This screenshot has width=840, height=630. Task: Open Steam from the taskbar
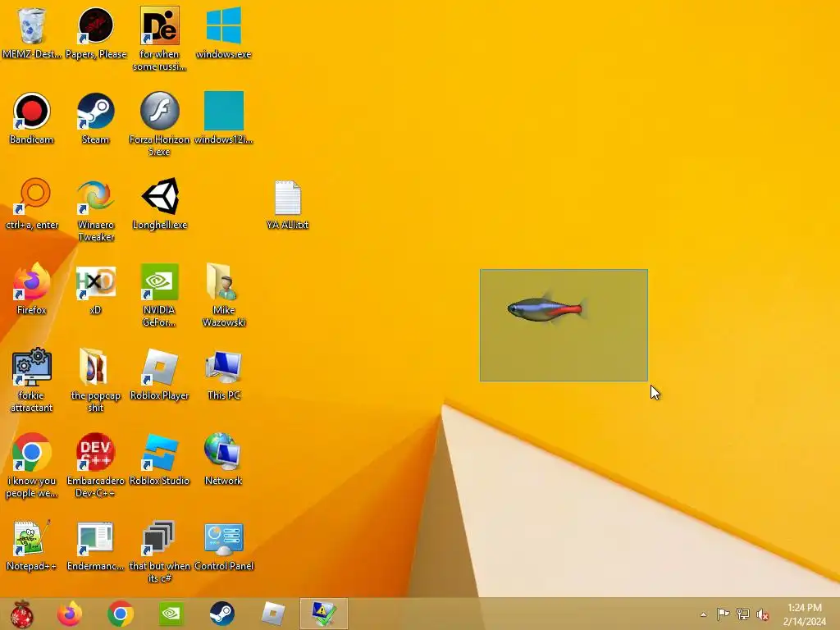[x=221, y=614]
